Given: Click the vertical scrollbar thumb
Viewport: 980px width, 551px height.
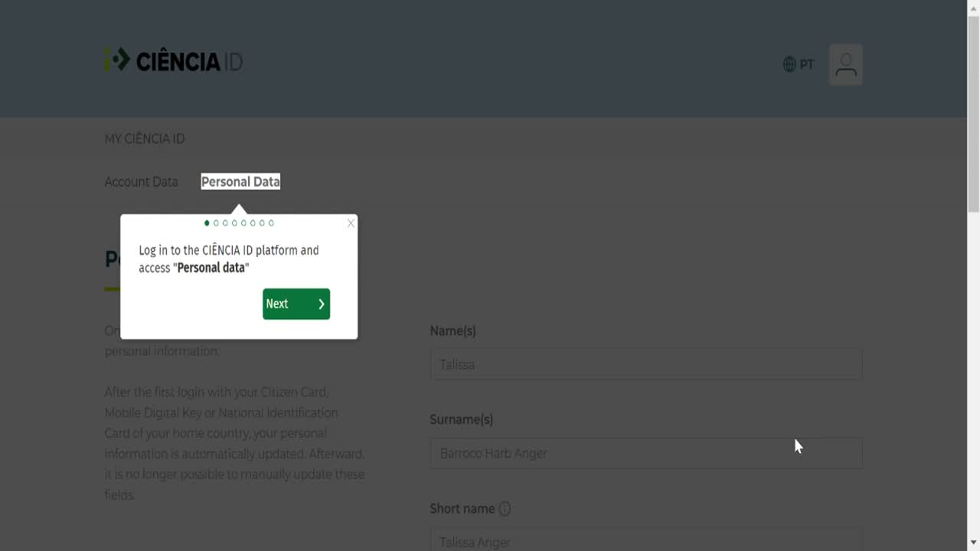Looking at the screenshot, I should coord(974,113).
